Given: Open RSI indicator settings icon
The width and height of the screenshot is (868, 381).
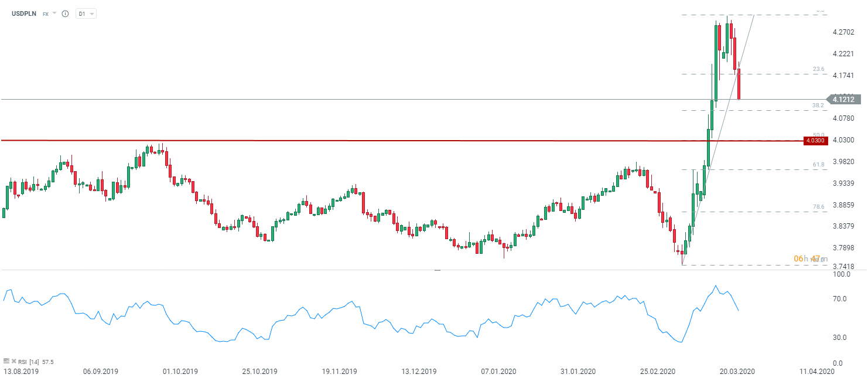Looking at the screenshot, I should click(6, 362).
